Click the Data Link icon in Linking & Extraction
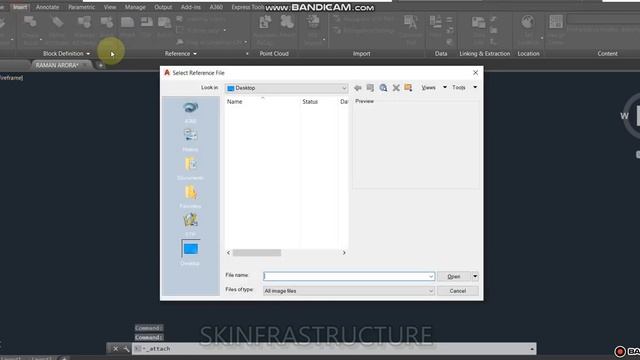640x360 pixels. (478, 22)
